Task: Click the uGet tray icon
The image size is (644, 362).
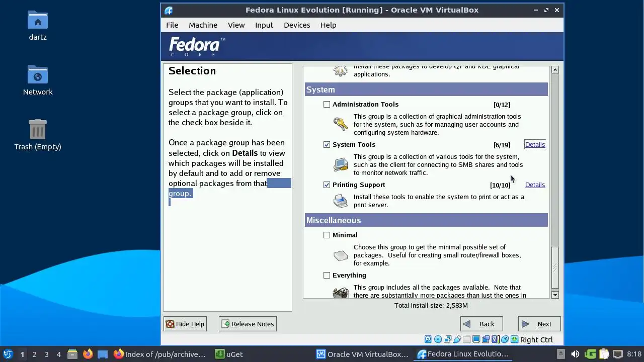Action: [x=590, y=354]
